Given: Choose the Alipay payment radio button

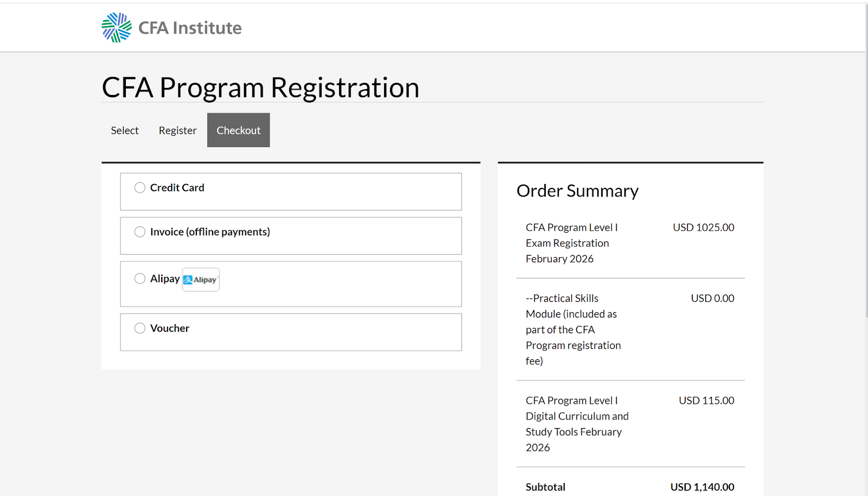Looking at the screenshot, I should pos(140,278).
